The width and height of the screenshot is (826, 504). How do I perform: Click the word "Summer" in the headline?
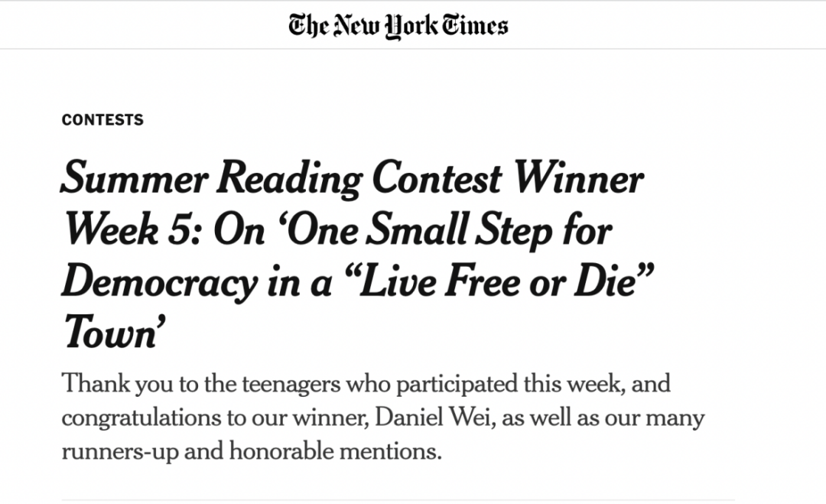coord(135,179)
